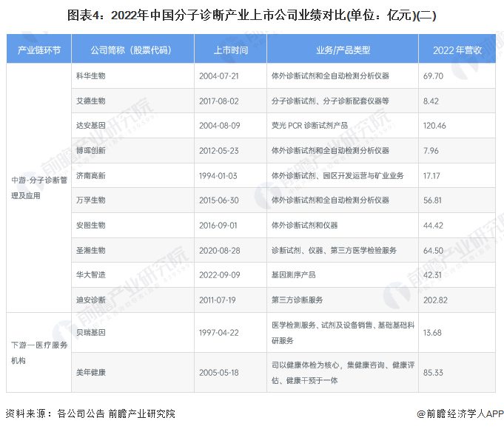Select the company name 艾德生物
The width and height of the screenshot is (504, 429).
[x=90, y=101]
